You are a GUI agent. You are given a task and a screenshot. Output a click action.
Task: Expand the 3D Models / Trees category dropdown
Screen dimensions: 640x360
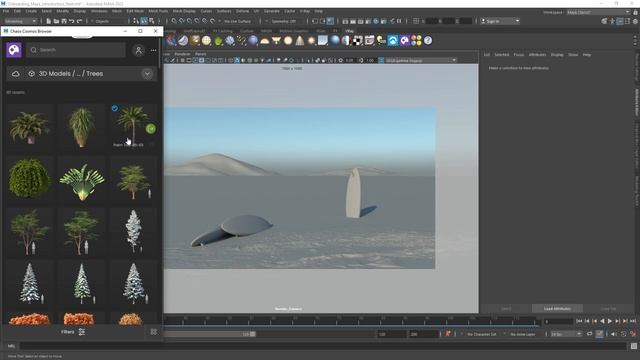(x=147, y=74)
